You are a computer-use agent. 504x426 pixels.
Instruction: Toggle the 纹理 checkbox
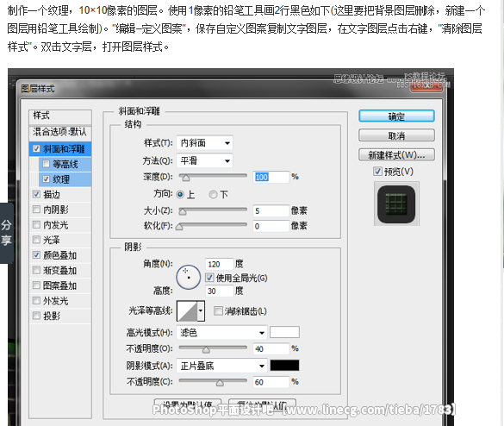tap(46, 179)
